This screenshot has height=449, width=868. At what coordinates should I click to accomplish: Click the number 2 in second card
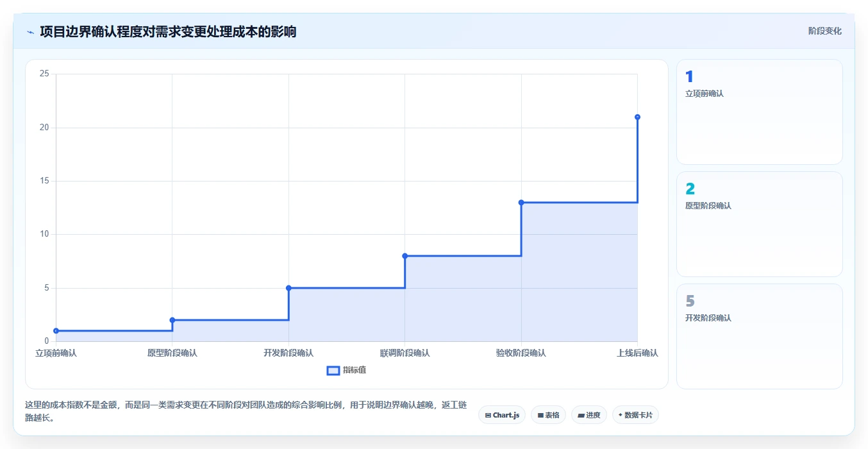[690, 189]
